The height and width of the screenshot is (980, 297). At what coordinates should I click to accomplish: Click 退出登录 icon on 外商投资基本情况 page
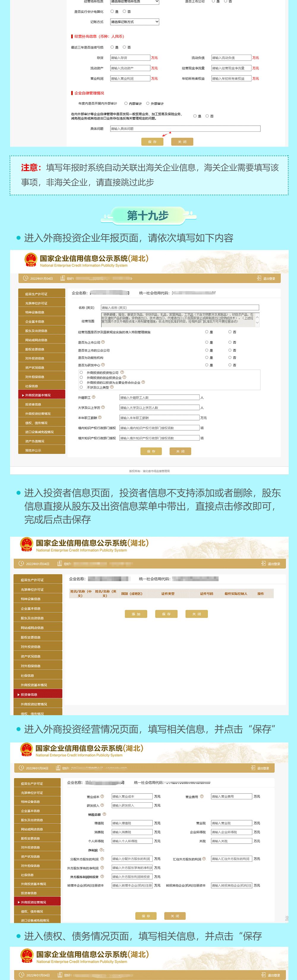coord(259,278)
